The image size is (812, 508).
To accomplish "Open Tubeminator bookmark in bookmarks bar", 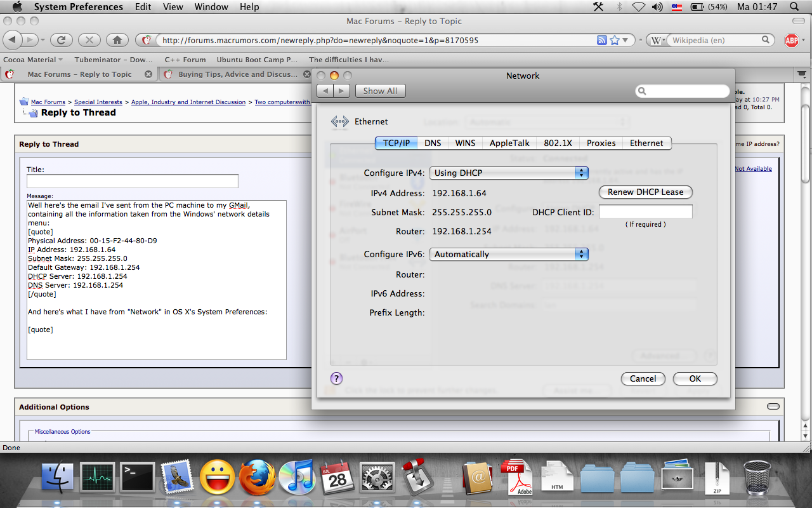I will point(114,60).
